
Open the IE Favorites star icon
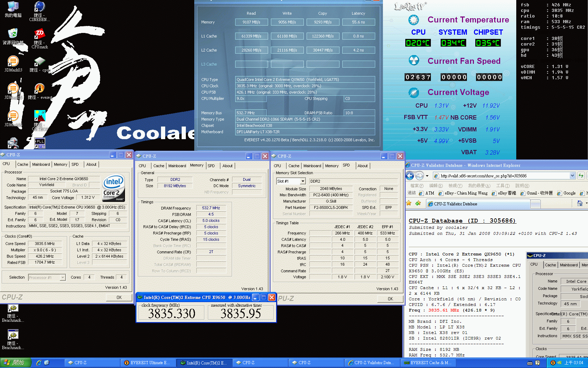coord(409,203)
